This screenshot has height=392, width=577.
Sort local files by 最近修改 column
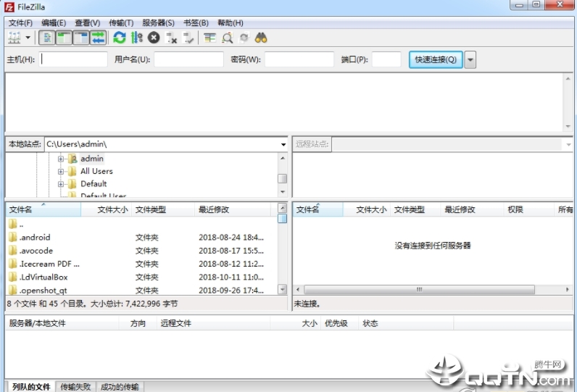233,209
